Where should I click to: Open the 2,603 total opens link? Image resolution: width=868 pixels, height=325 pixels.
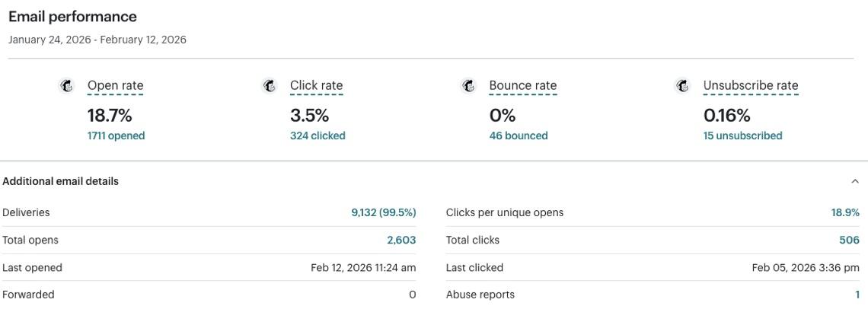click(401, 241)
